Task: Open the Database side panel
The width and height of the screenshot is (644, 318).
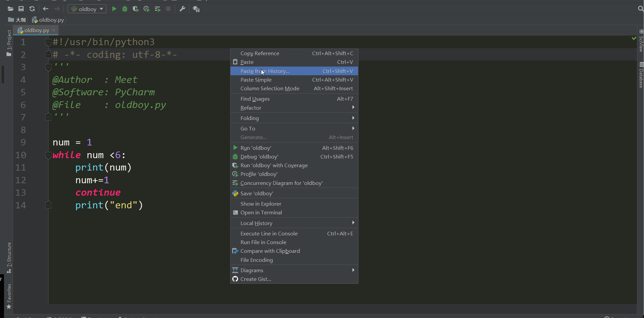Action: (641, 75)
